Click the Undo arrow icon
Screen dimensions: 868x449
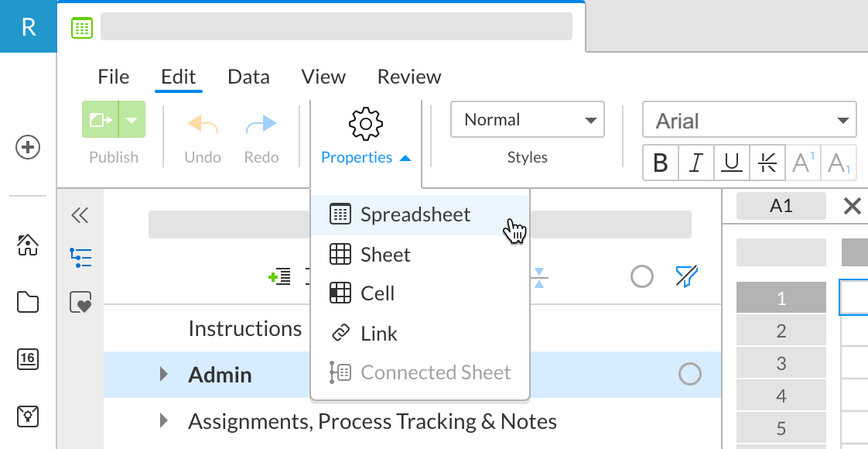[x=202, y=124]
